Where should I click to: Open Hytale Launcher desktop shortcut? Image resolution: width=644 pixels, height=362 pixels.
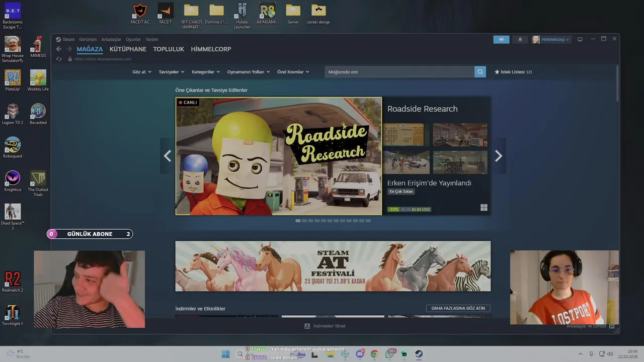pos(242,16)
